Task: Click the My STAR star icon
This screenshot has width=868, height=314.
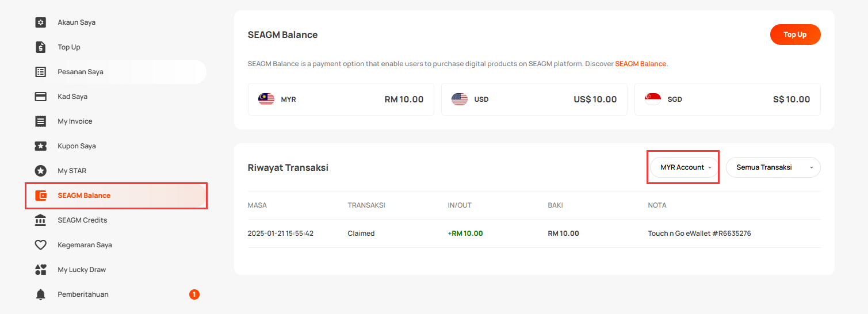Action: [x=40, y=171]
